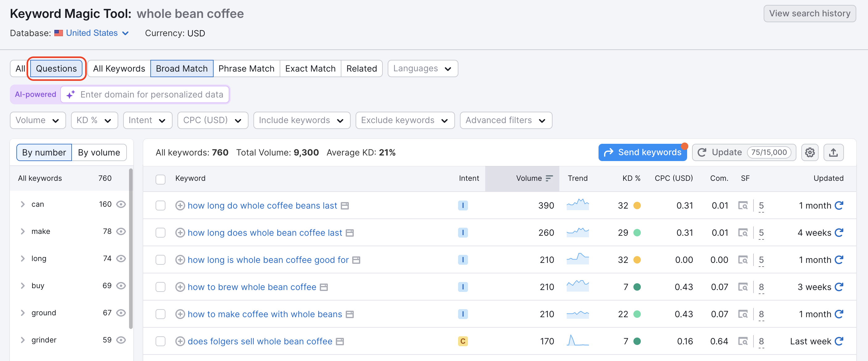868x361 pixels.
Task: Open the keyword 'how long is whole bean coffee good for'
Action: pos(268,259)
